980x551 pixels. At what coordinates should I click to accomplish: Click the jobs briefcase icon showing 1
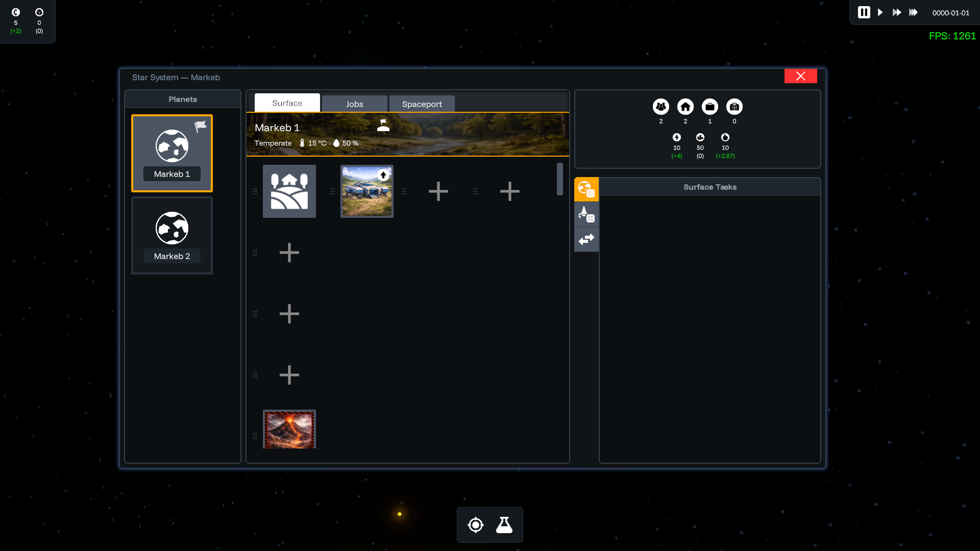[x=709, y=108]
